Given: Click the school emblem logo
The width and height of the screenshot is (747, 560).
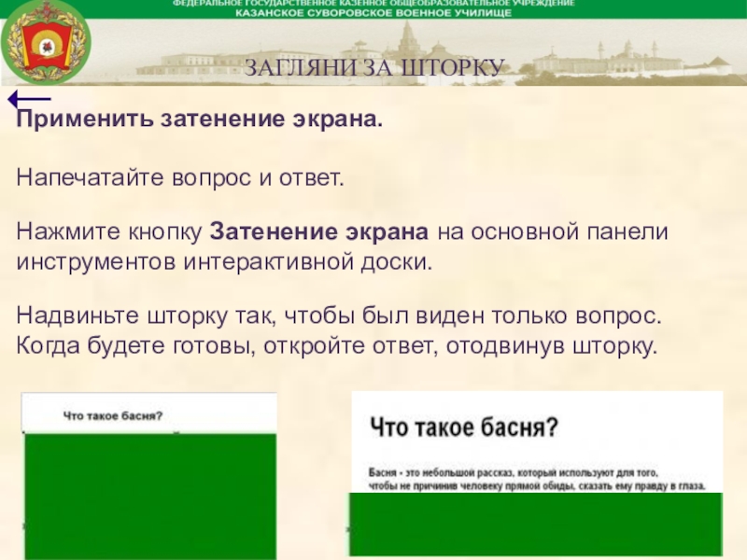Looking at the screenshot, I should pos(46,42).
